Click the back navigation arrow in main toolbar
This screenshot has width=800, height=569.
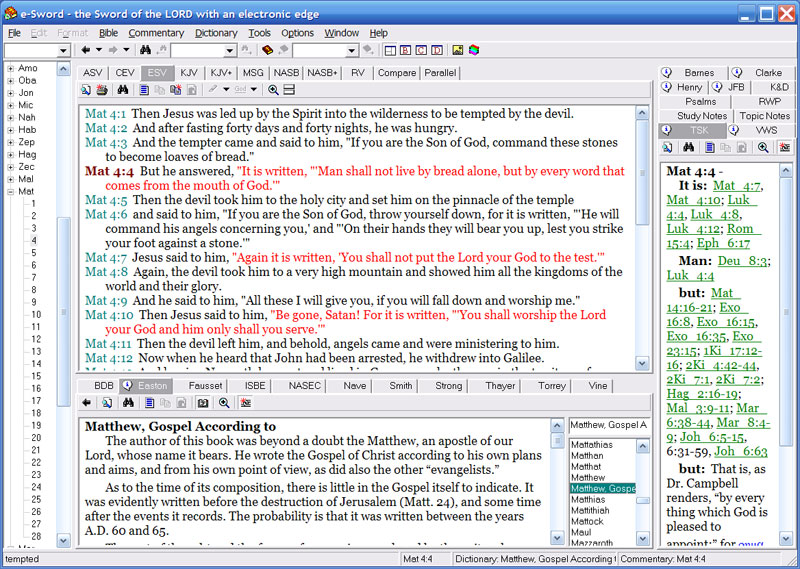(86, 50)
